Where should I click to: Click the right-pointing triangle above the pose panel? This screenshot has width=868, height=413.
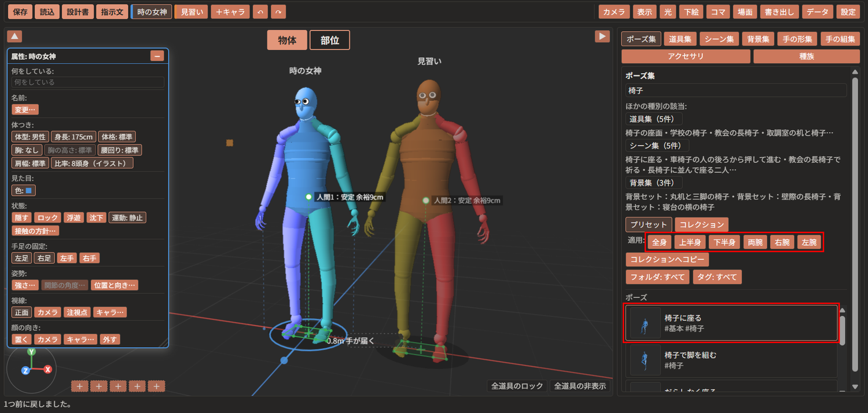[602, 36]
